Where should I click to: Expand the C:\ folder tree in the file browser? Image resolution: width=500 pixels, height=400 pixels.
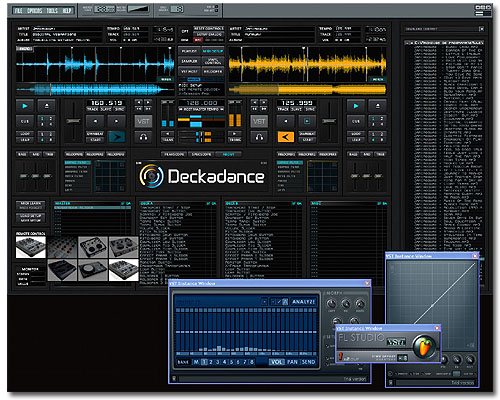coord(408,43)
